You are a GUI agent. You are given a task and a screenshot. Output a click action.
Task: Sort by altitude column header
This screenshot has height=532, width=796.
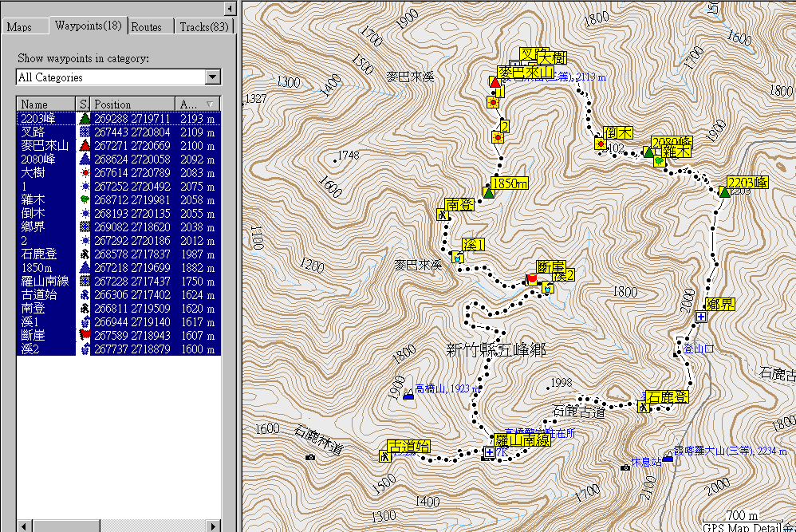(198, 104)
